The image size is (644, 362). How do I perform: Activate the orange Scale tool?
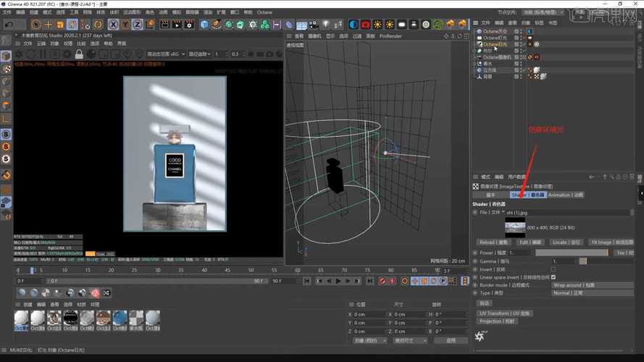(x=60, y=25)
